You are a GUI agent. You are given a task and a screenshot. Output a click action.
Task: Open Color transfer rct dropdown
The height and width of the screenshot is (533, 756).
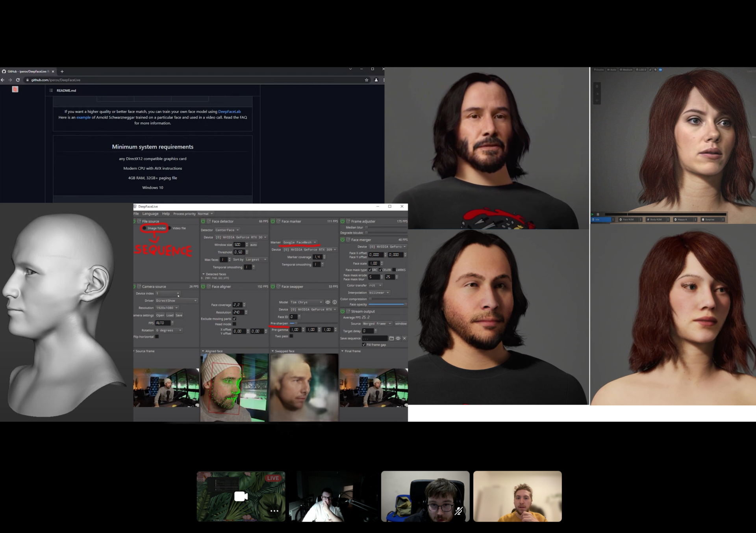click(375, 285)
